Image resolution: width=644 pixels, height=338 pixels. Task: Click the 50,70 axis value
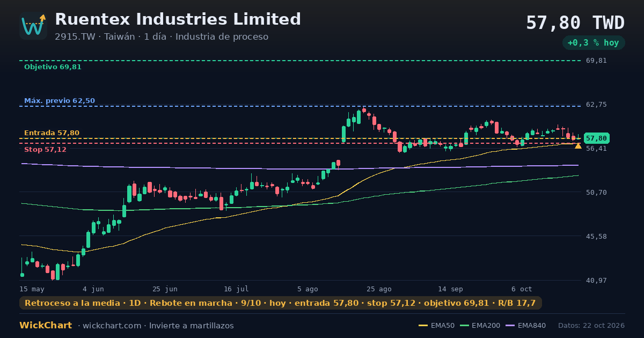[596, 192]
